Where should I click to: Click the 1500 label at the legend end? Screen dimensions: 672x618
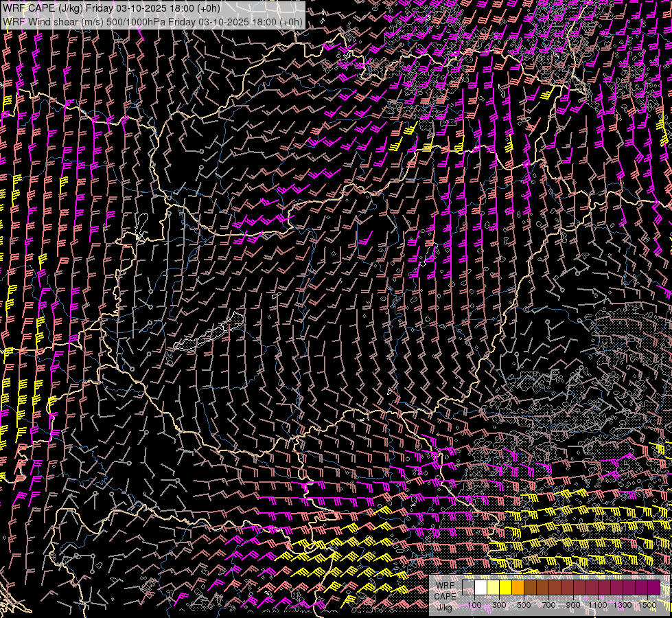click(x=647, y=605)
